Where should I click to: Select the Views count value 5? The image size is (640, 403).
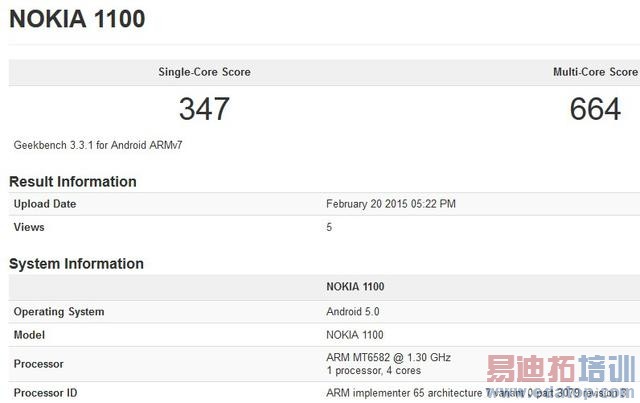click(329, 227)
